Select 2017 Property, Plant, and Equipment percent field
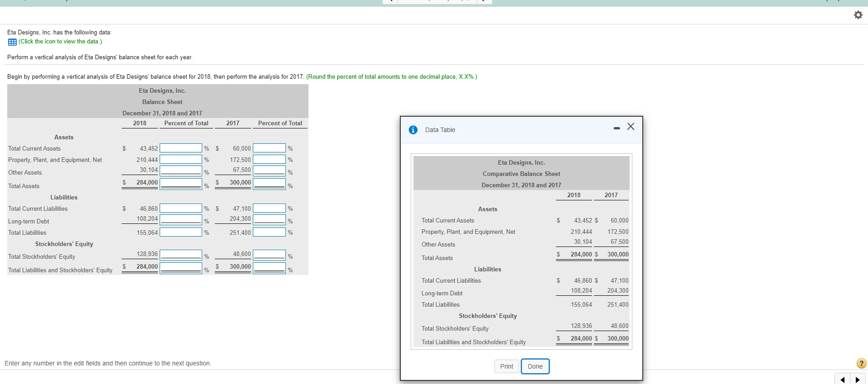 (269, 159)
